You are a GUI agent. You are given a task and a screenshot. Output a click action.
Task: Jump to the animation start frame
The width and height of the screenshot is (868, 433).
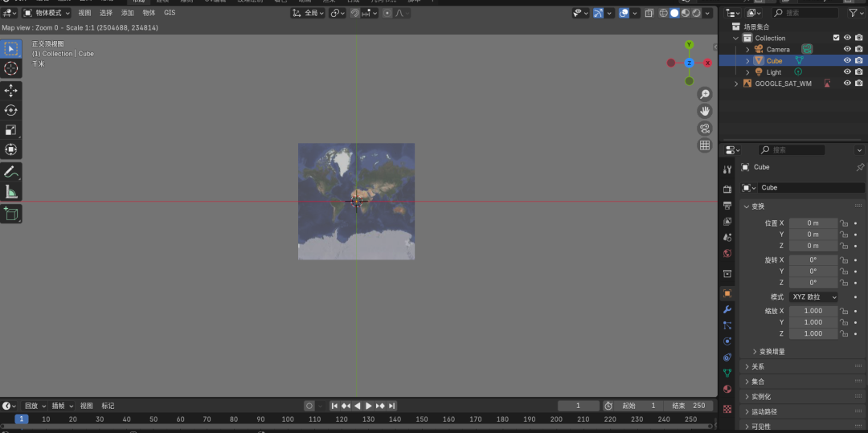tap(334, 406)
